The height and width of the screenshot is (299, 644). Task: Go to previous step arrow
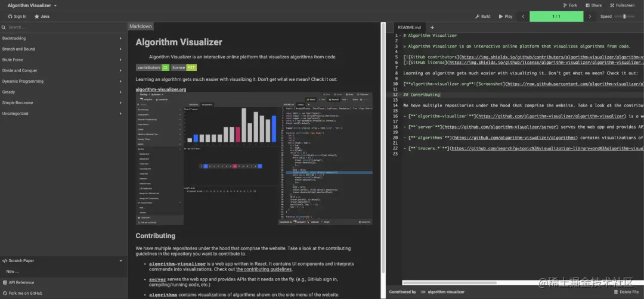(523, 17)
